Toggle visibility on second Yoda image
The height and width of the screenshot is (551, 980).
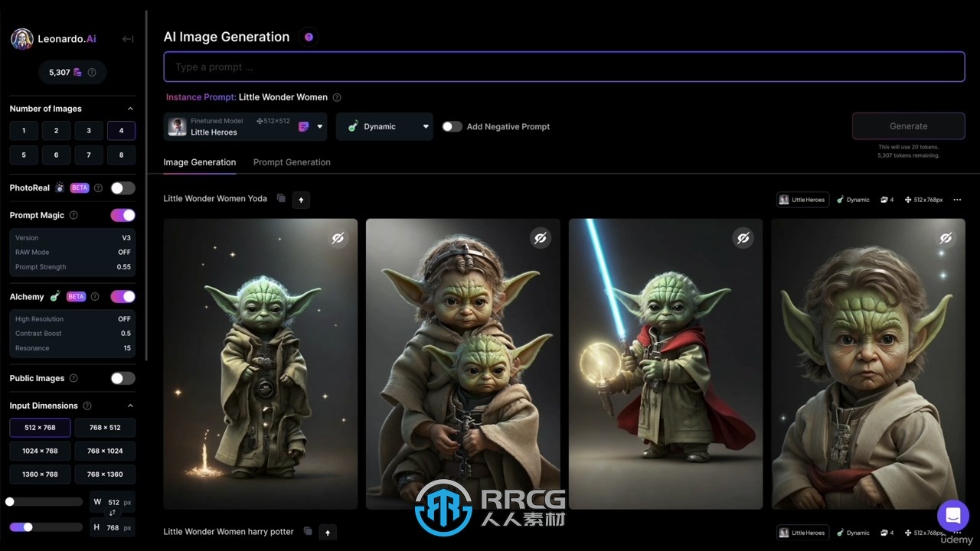tap(540, 238)
